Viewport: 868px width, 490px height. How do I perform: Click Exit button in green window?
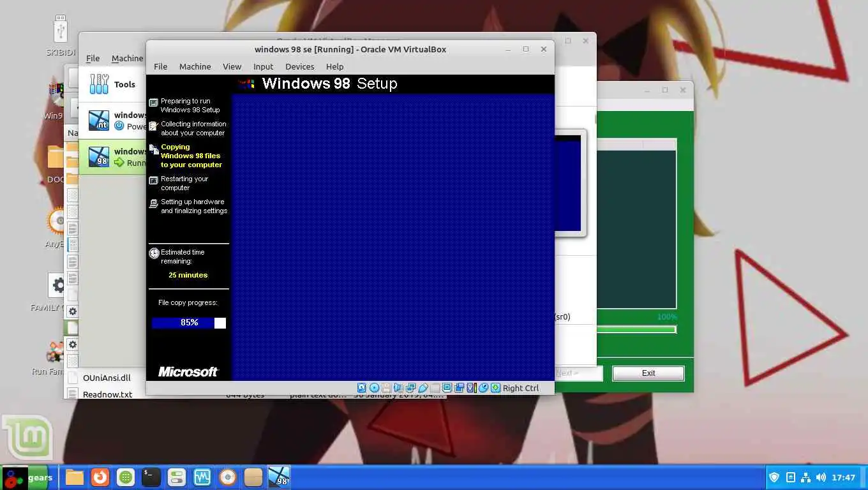[648, 373]
